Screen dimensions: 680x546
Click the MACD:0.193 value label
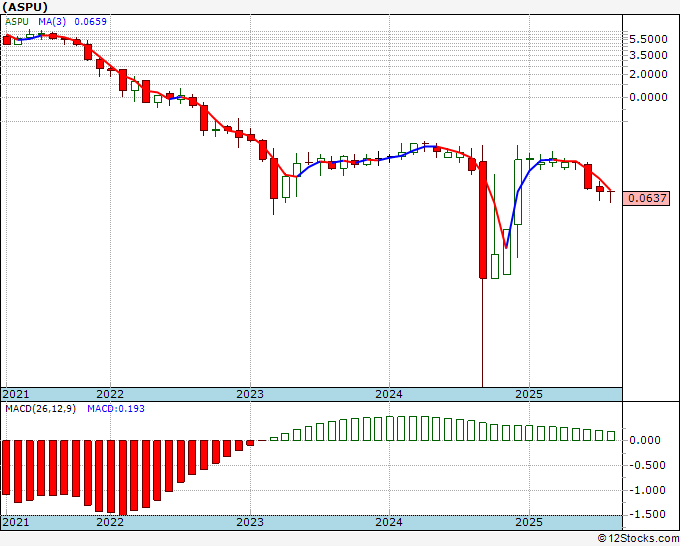tap(116, 409)
